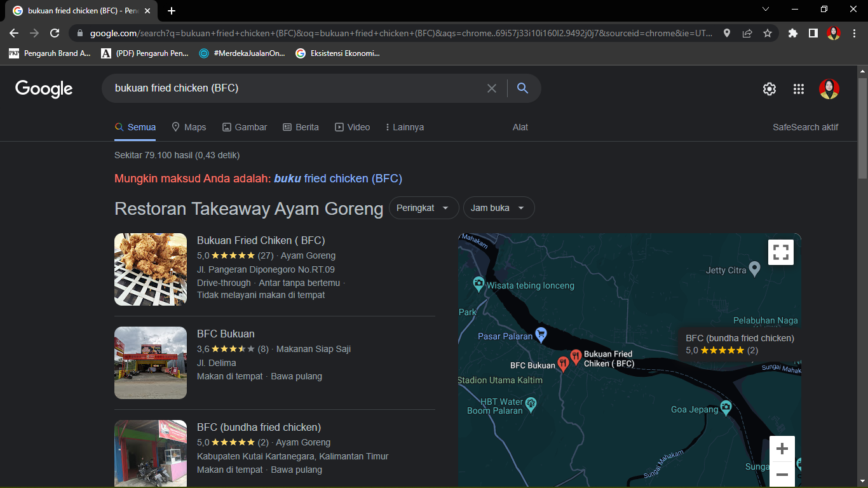This screenshot has width=868, height=488.
Task: Click the fried chicken photo thumbnail
Action: 151,269
